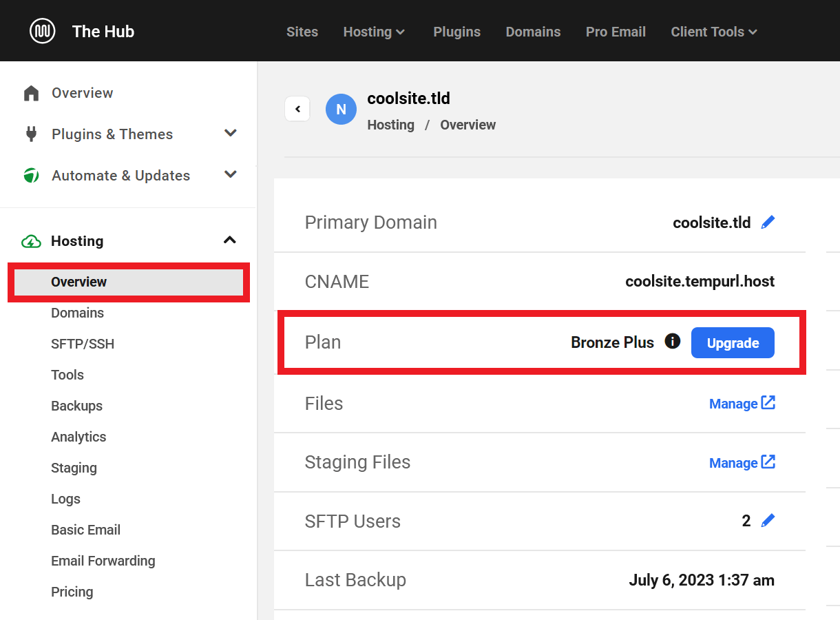Open Email Forwarding in the Hosting submenu

point(103,561)
